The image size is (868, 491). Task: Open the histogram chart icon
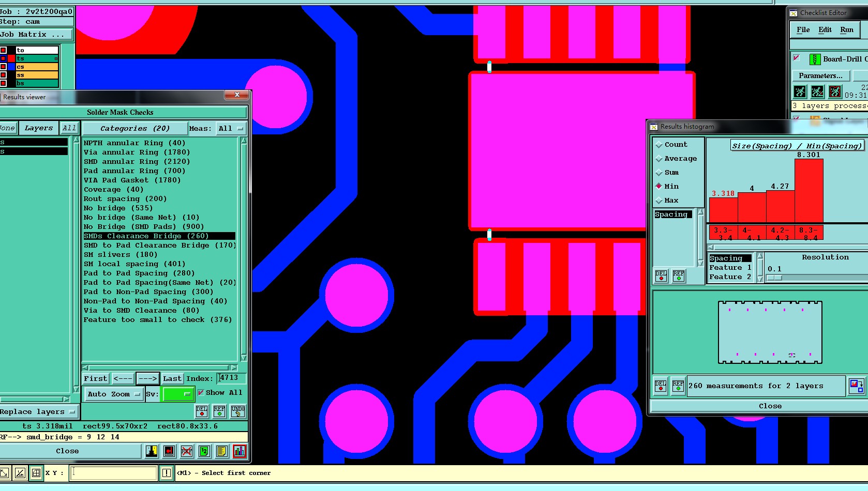click(x=240, y=451)
